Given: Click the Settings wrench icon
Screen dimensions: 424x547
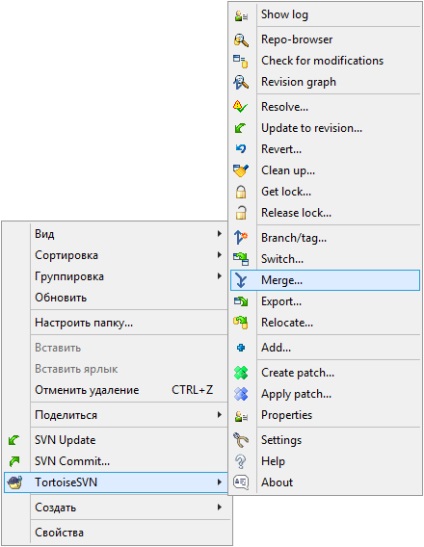Looking at the screenshot, I should pos(240,440).
